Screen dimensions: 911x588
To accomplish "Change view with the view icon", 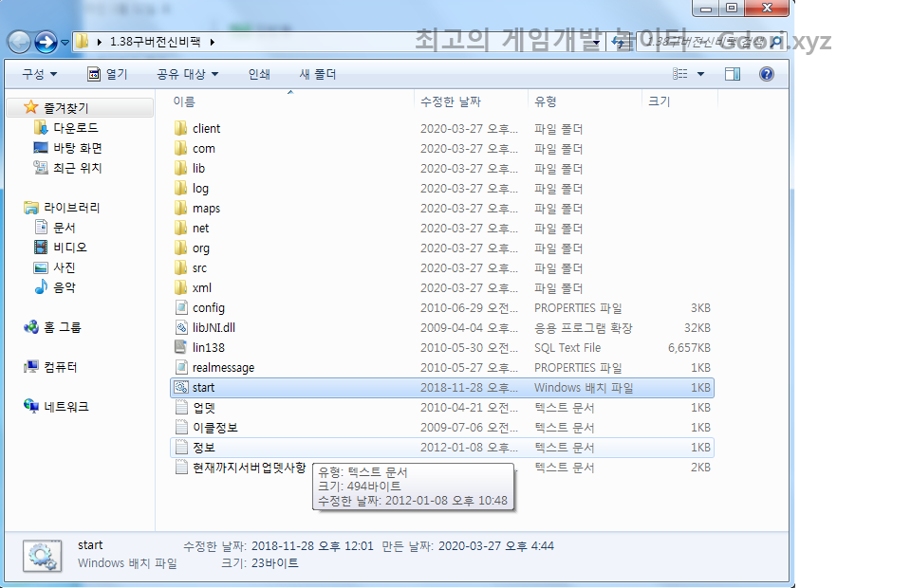I will click(x=679, y=74).
